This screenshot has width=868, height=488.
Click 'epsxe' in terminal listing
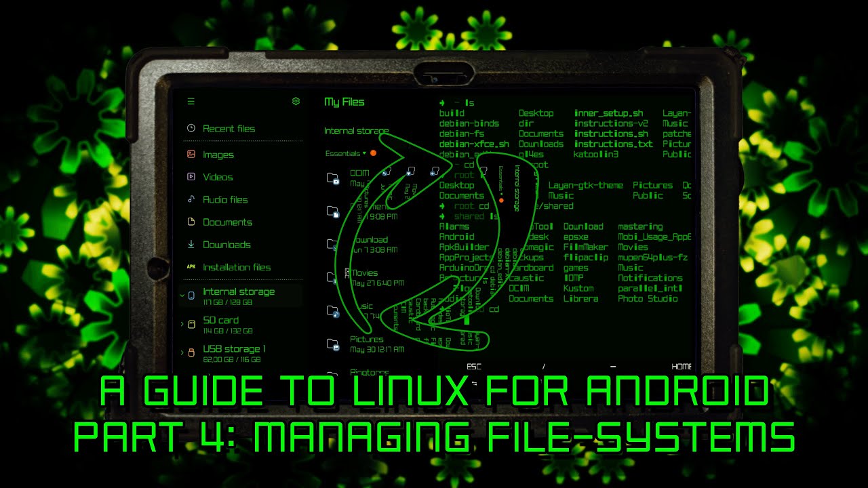coord(576,237)
